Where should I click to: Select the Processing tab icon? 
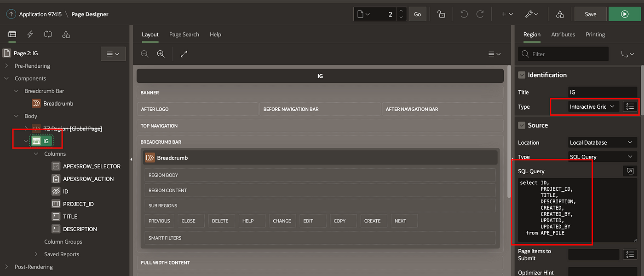tap(48, 35)
